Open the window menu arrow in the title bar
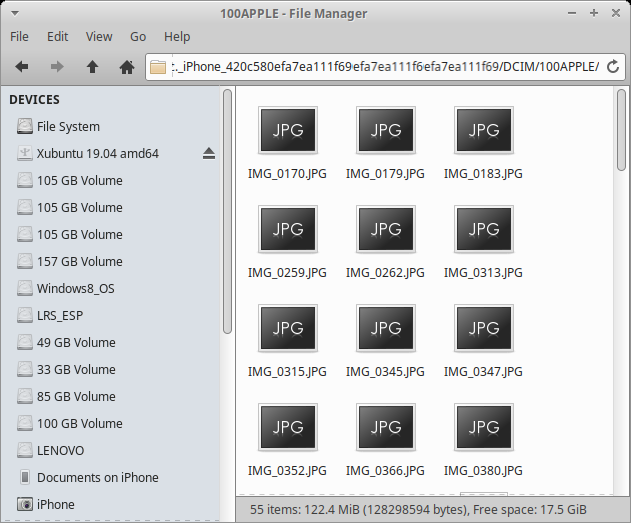The width and height of the screenshot is (631, 523). [x=15, y=13]
